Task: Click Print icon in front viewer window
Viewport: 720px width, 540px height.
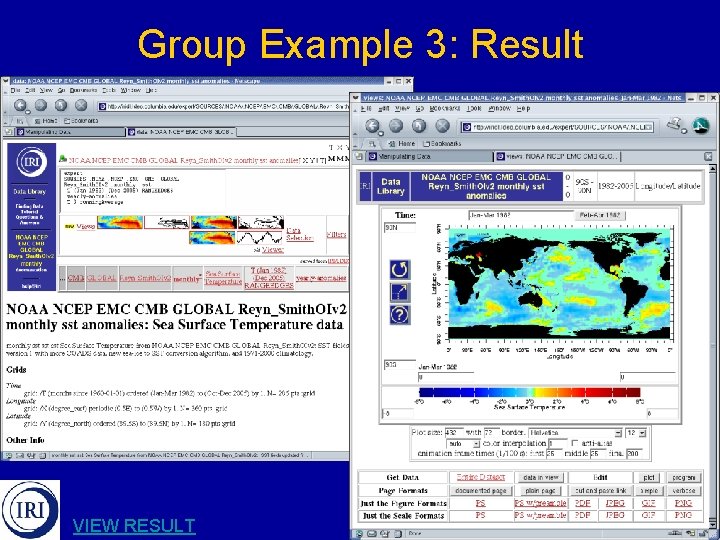Action: pos(675,124)
